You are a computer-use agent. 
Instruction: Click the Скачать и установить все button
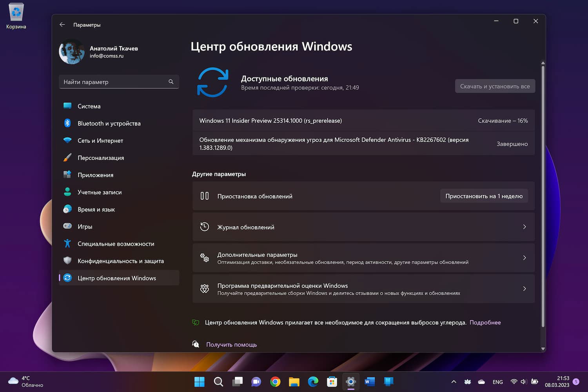pyautogui.click(x=495, y=86)
